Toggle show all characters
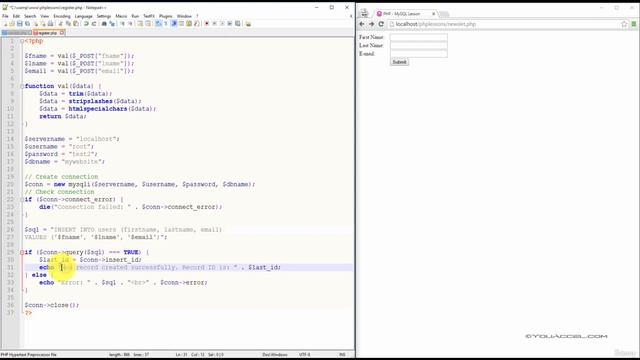The width and height of the screenshot is (640, 360). [x=166, y=24]
